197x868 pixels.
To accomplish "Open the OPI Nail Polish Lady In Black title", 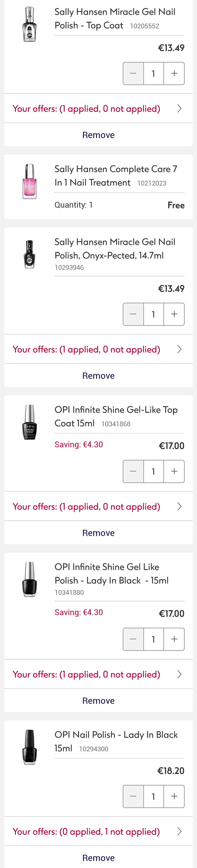I will pos(116,741).
